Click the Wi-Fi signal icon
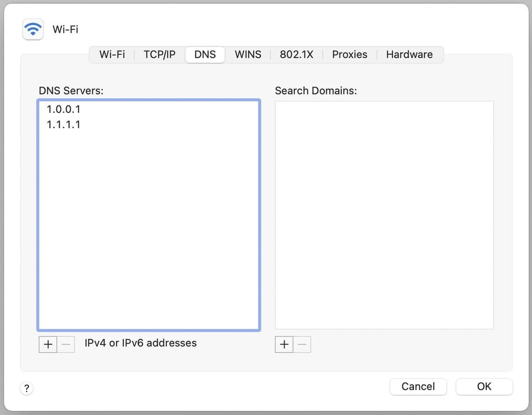Viewport: 532px width, 415px height. pyautogui.click(x=33, y=29)
